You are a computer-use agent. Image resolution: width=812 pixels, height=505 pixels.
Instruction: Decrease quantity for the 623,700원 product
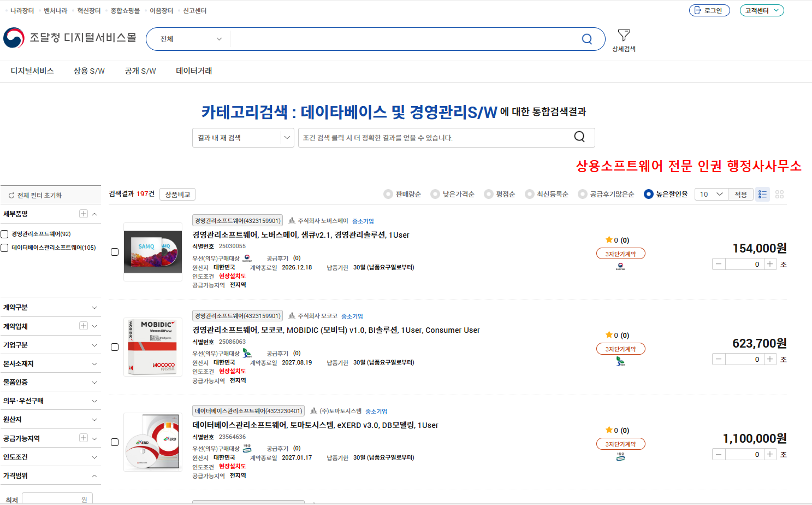(719, 359)
